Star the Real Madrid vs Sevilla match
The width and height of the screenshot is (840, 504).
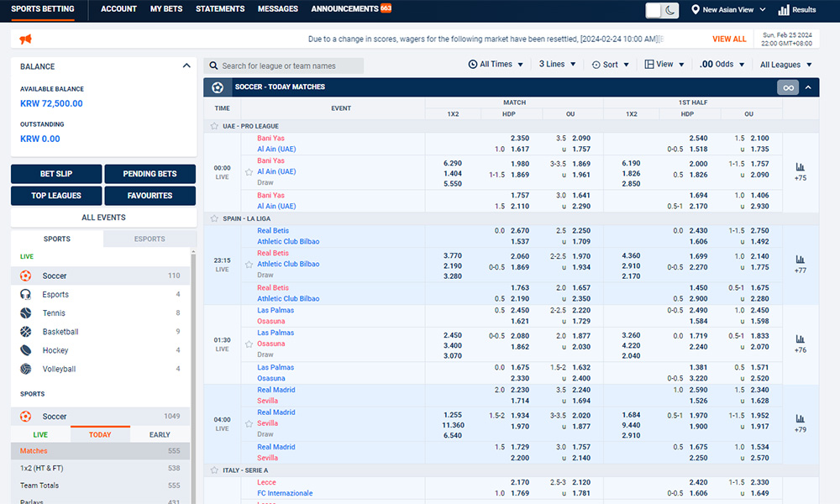[x=249, y=424]
